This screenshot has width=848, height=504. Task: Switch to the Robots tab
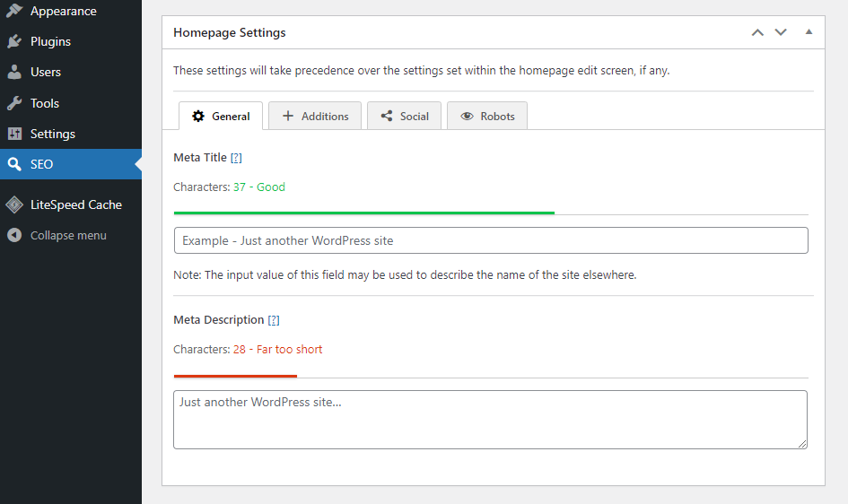(x=487, y=116)
